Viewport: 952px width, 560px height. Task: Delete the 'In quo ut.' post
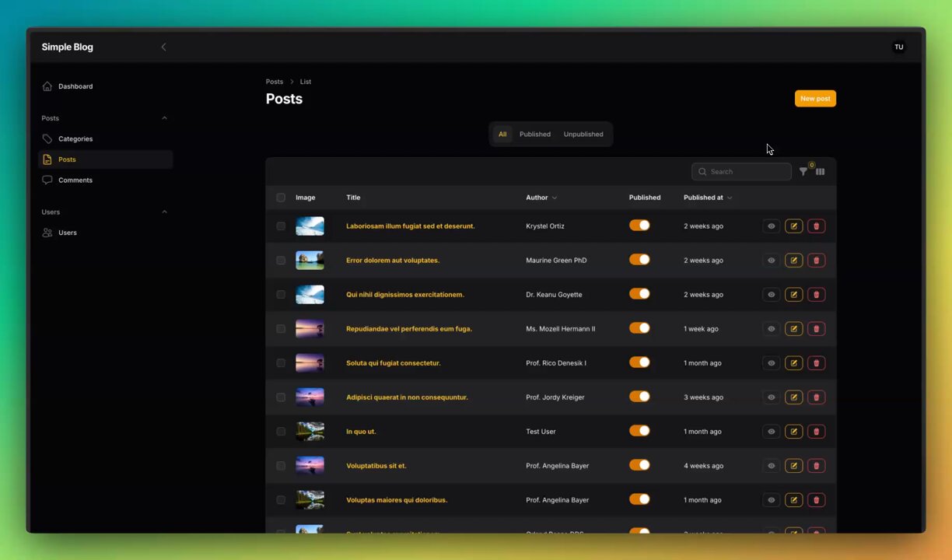816,432
